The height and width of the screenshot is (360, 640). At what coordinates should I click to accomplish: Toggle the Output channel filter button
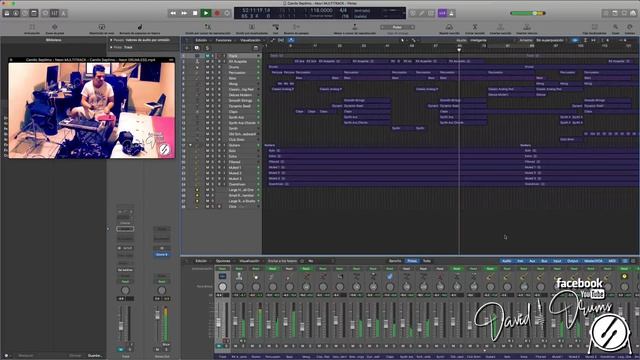[573, 261]
